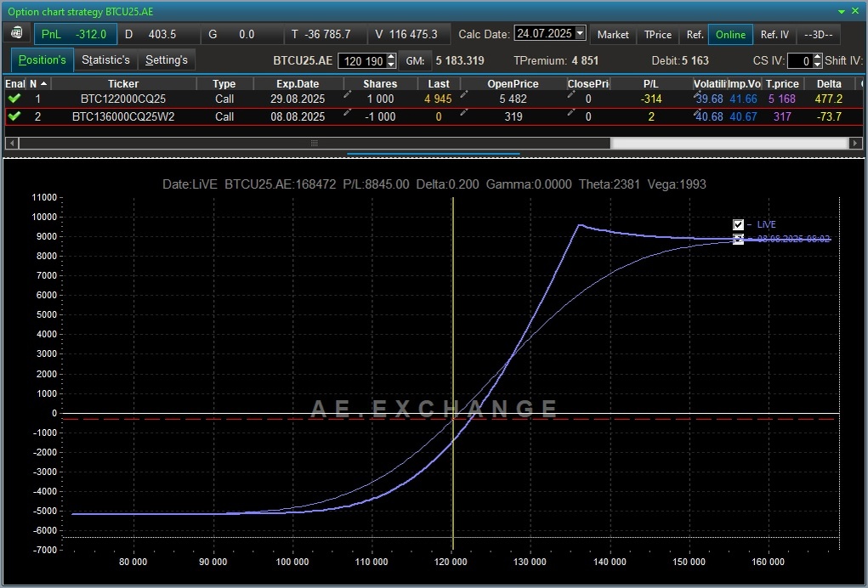
Task: Click the --3D-- button
Action: 818,34
